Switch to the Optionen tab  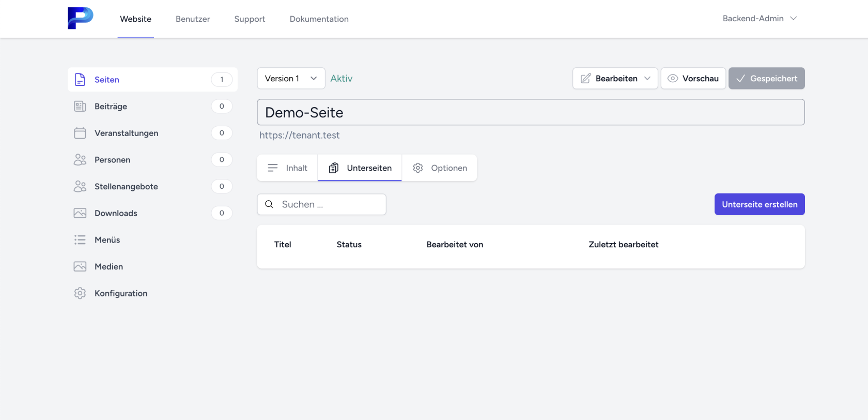(440, 168)
